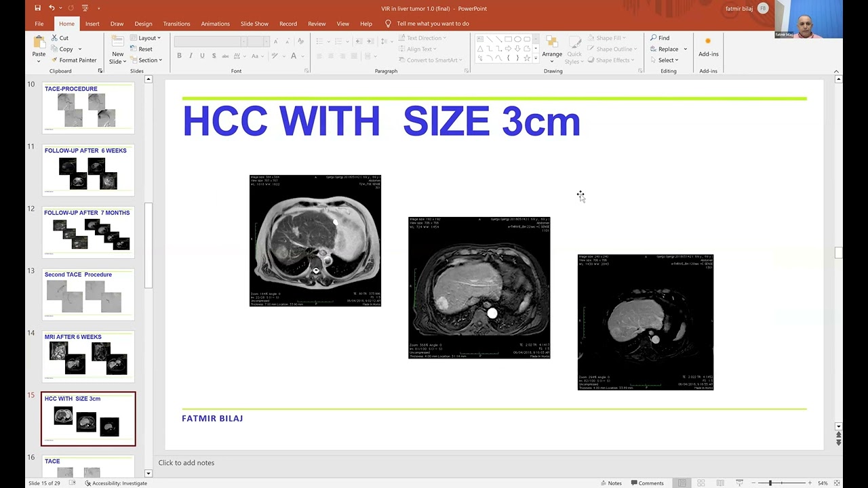Switch to Reading View icon
Viewport: 868px width, 488px height.
[720, 483]
